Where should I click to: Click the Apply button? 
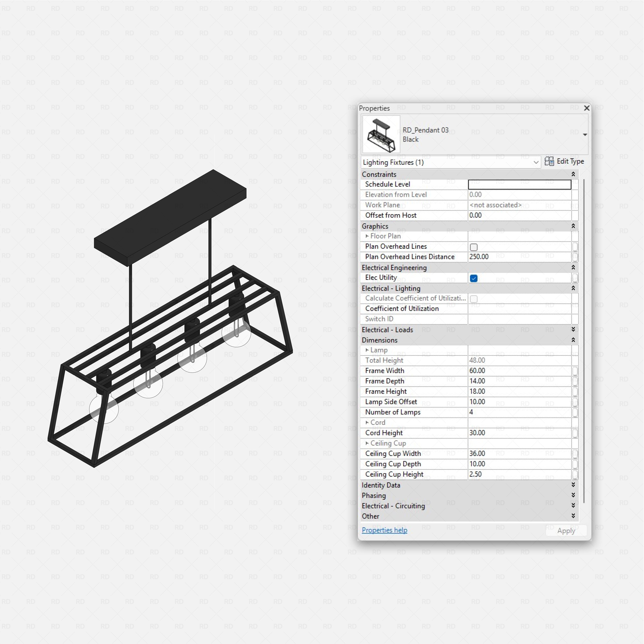[x=566, y=531]
